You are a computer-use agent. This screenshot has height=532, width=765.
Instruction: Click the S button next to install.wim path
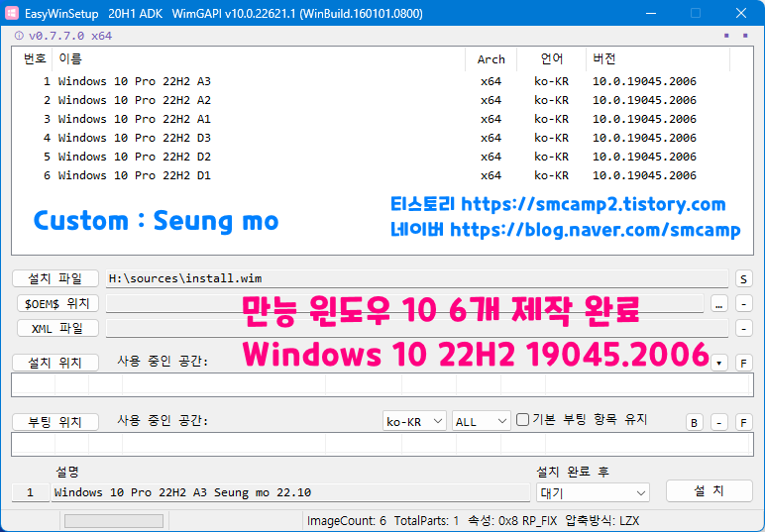[x=743, y=278]
